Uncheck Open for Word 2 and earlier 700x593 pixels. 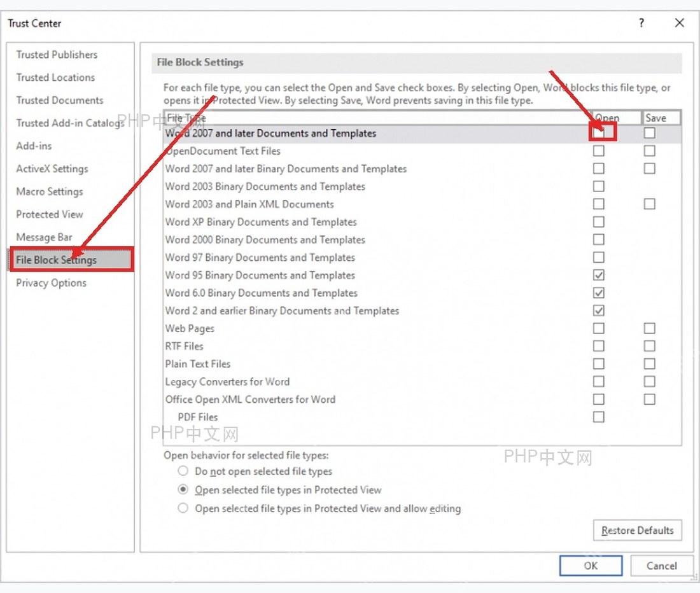point(599,310)
